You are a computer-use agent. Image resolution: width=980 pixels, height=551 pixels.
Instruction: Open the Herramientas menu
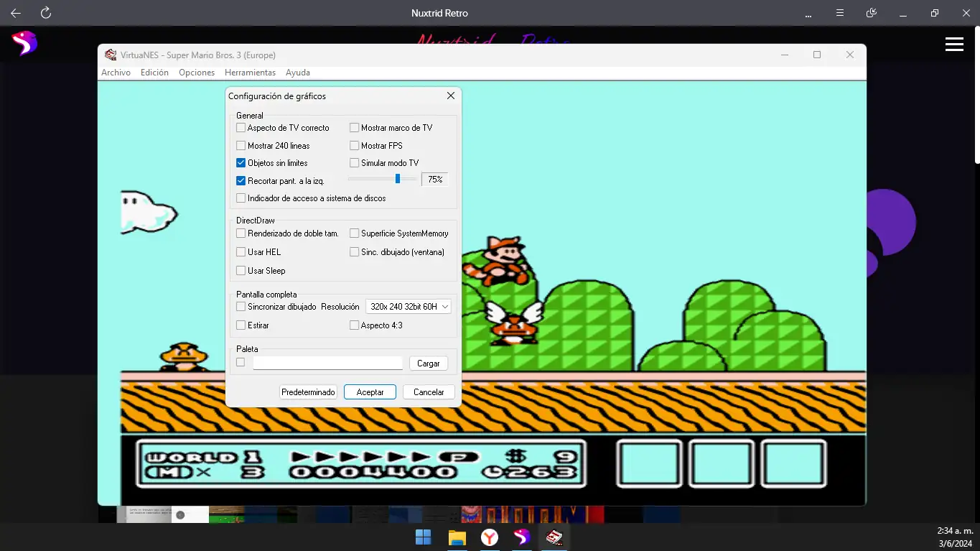[x=250, y=73]
